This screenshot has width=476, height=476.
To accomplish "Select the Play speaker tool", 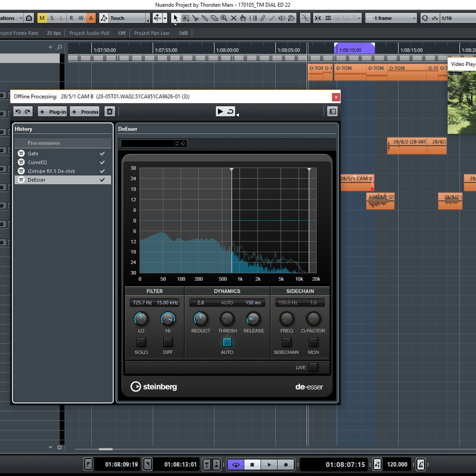I will pos(282,18).
